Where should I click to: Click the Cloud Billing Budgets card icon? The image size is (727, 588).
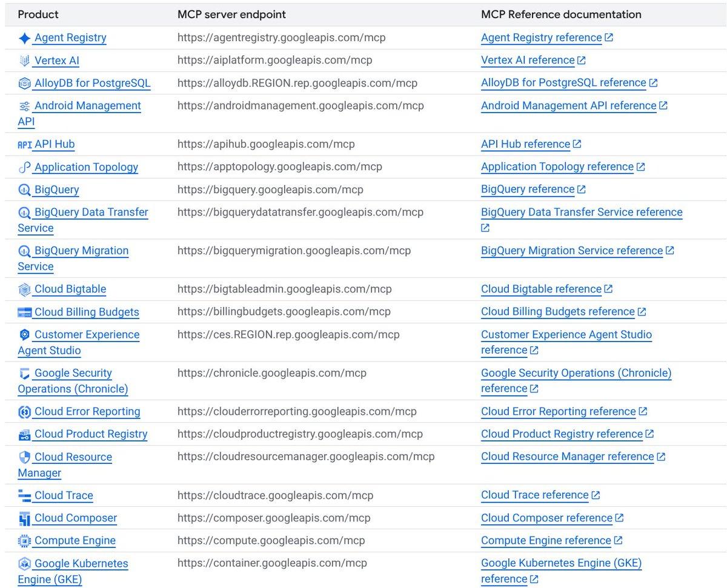coord(24,312)
